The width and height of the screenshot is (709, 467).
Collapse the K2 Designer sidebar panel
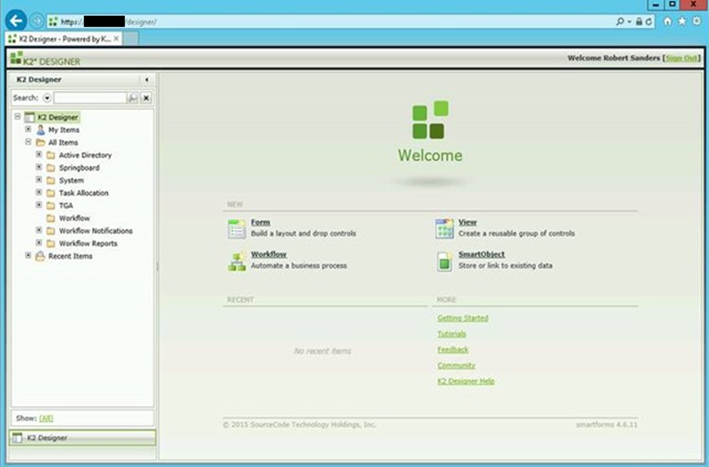(147, 79)
